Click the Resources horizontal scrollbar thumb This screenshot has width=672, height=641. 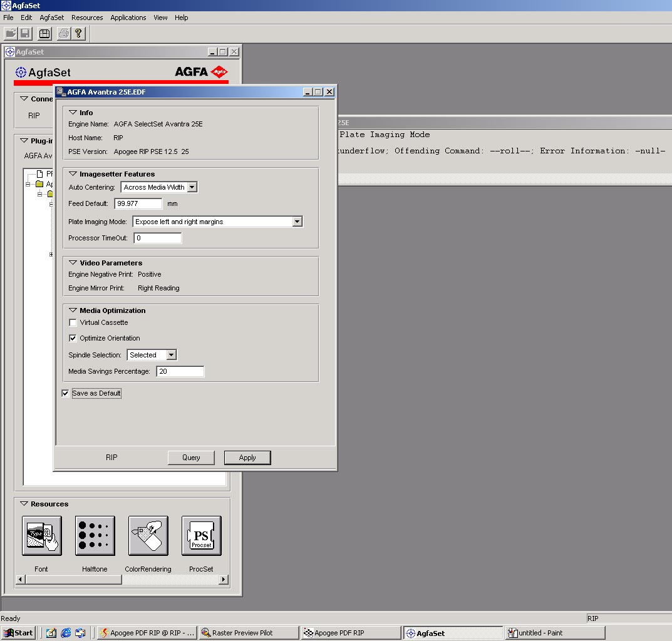pos(74,579)
